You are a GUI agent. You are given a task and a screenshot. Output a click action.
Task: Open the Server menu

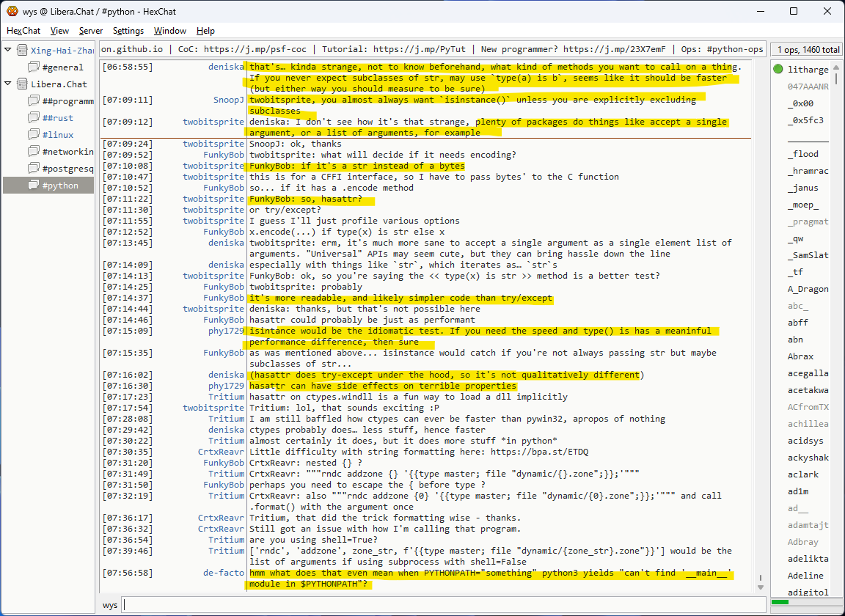(x=91, y=31)
